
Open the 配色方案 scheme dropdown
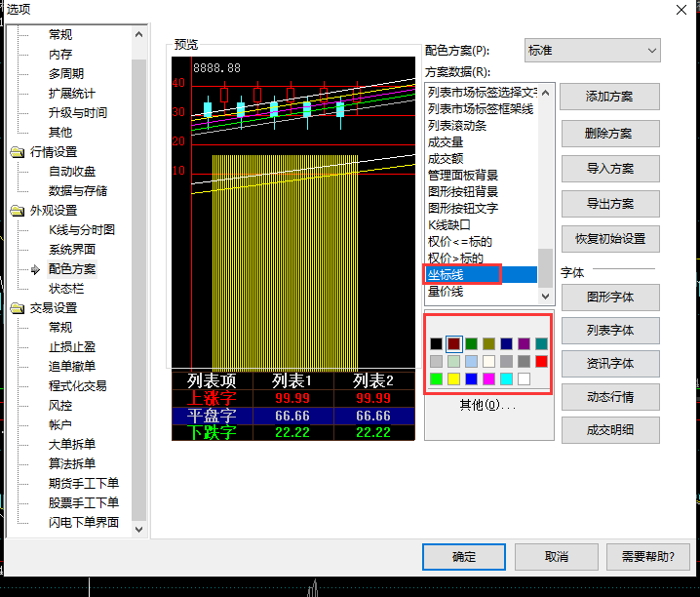(x=592, y=50)
